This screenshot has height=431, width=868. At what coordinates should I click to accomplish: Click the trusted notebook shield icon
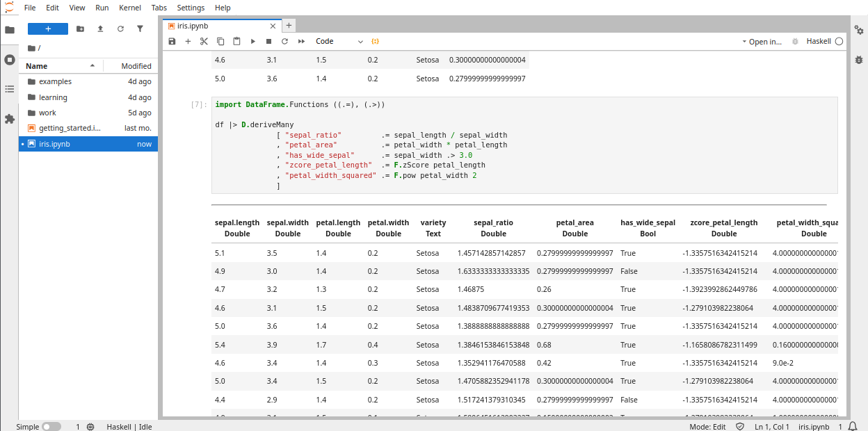(741, 427)
